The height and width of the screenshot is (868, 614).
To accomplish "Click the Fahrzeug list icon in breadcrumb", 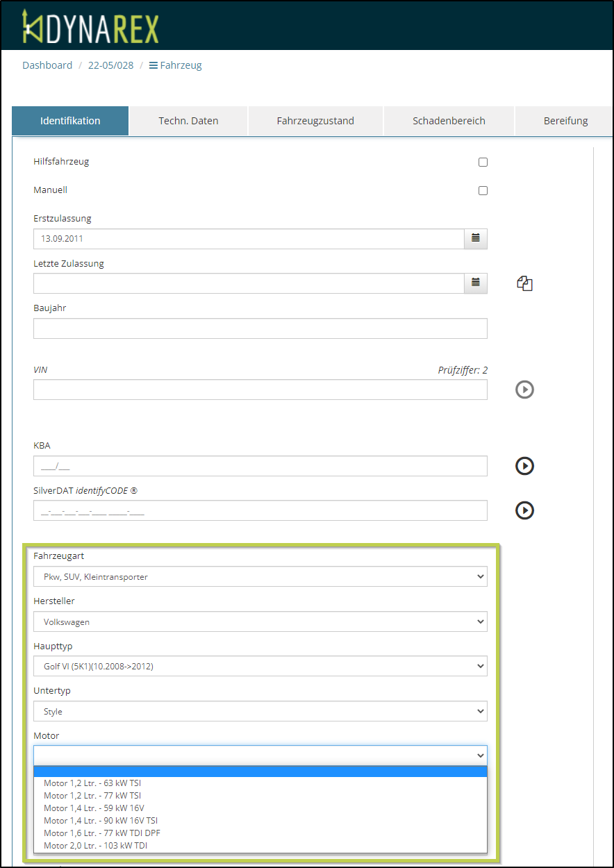I will click(x=153, y=66).
